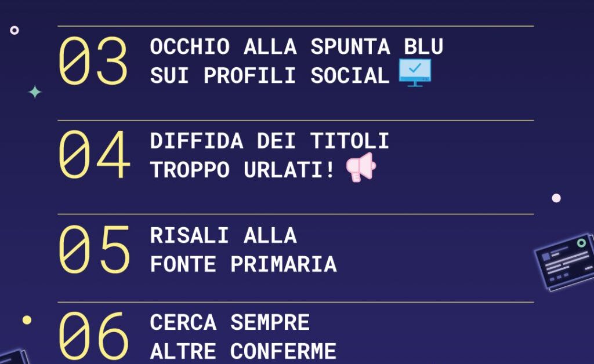594x364 pixels.
Task: Click the news card illustration at right
Action: [x=564, y=262]
